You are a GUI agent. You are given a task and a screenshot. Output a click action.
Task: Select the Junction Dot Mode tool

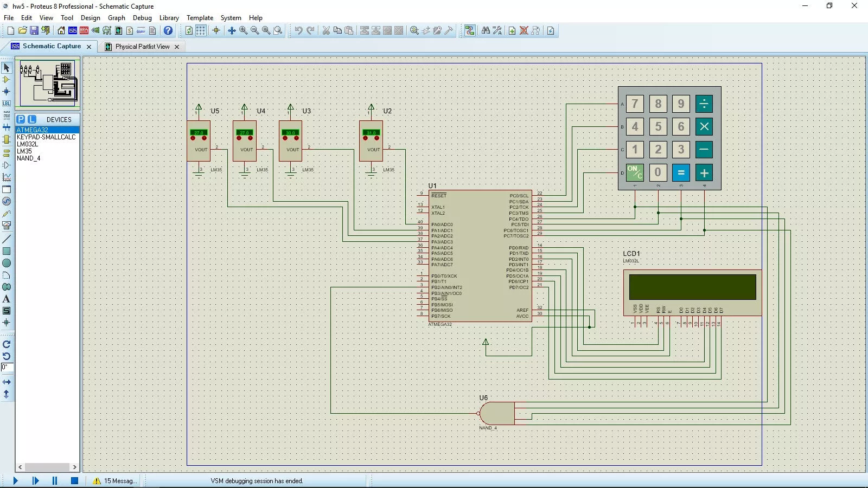coord(7,92)
